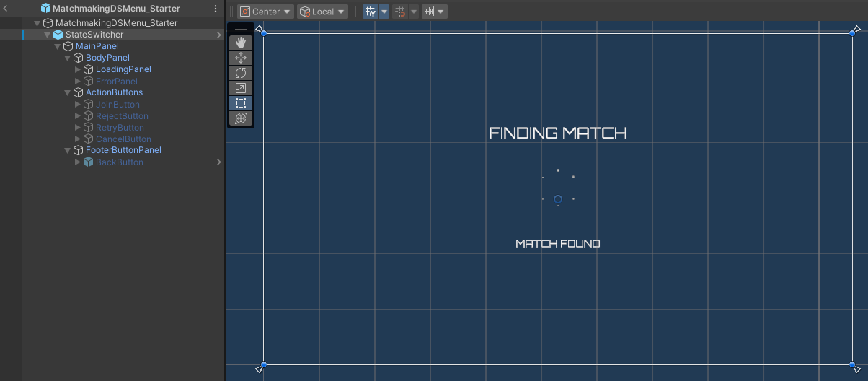Open the Local handle rotation dropdown

coord(322,12)
